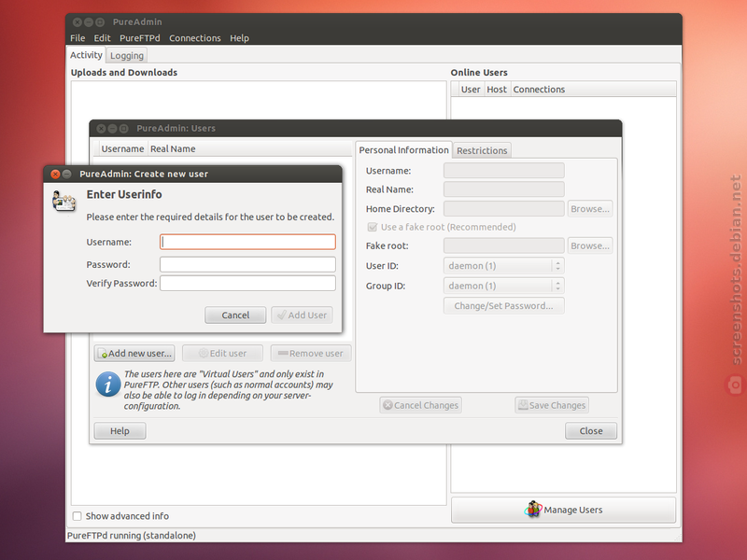
Task: Open the Edit menu
Action: coord(102,38)
